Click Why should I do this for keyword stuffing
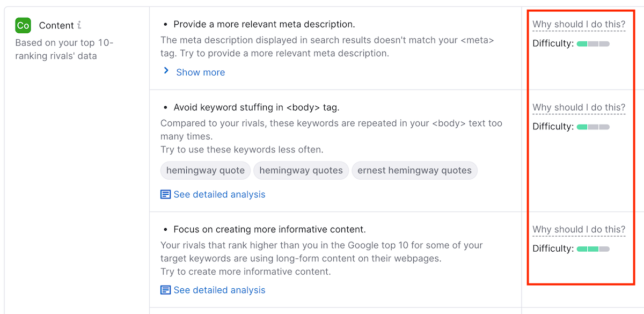644x314 pixels. [x=579, y=107]
